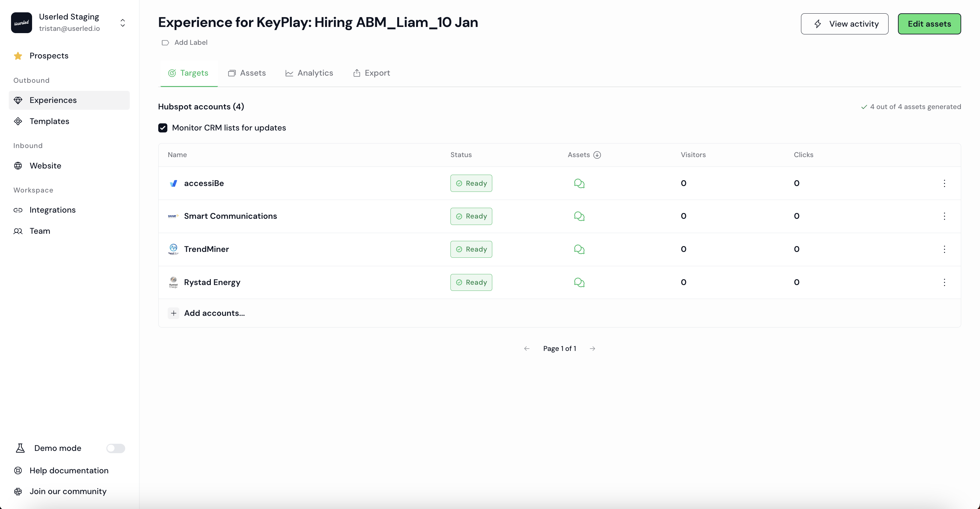Click the Edit assets button

pos(929,24)
